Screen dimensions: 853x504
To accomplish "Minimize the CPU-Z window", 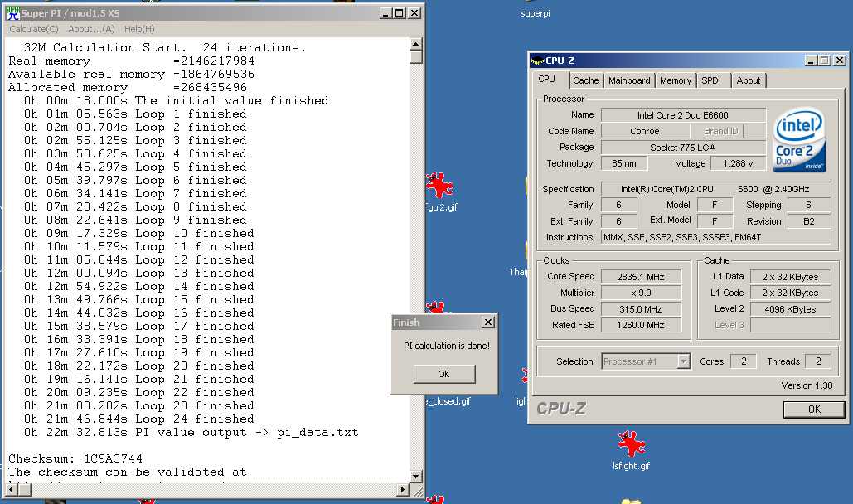I will pyautogui.click(x=811, y=61).
